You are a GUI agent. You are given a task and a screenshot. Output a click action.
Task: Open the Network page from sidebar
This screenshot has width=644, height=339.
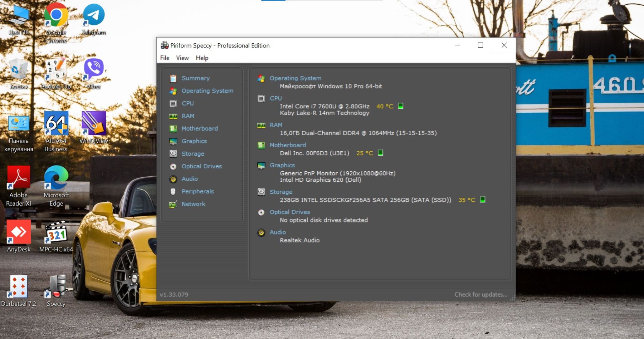tap(194, 204)
